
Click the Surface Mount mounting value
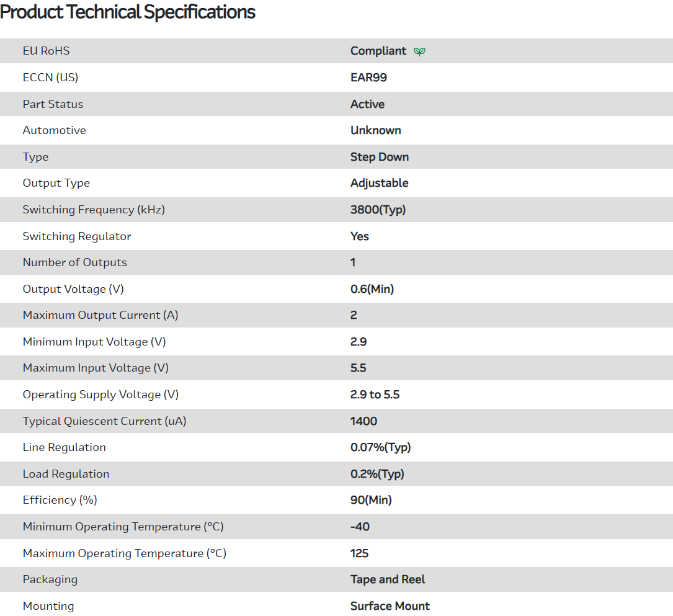[x=390, y=606]
